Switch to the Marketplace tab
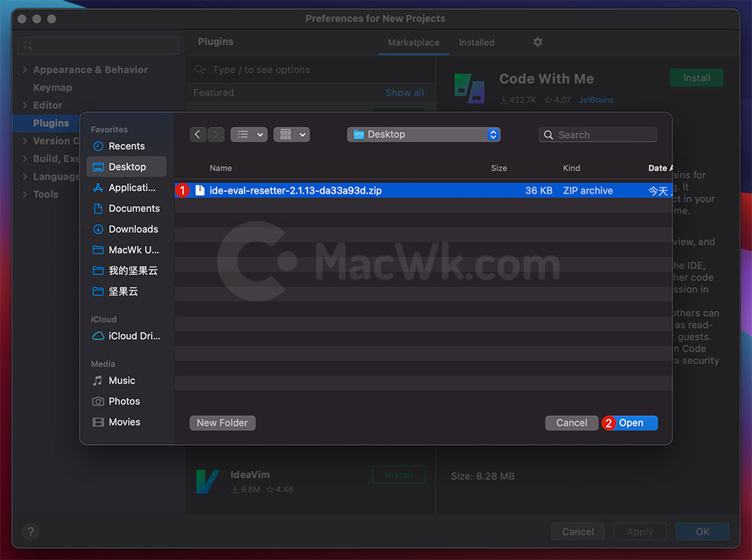The height and width of the screenshot is (560, 752). [x=414, y=43]
